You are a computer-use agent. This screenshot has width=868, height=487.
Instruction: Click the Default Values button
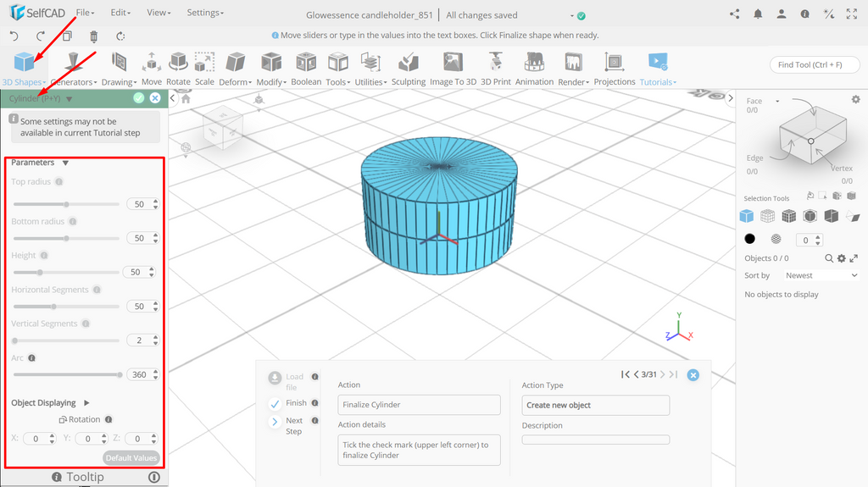[x=131, y=457]
